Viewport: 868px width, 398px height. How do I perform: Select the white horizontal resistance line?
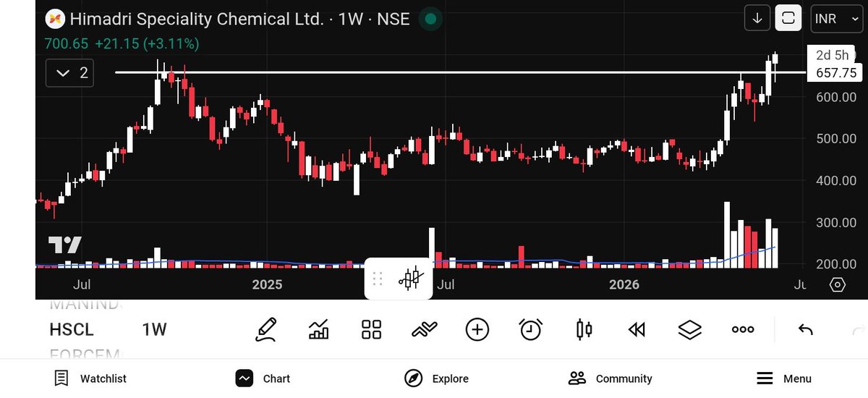point(460,72)
